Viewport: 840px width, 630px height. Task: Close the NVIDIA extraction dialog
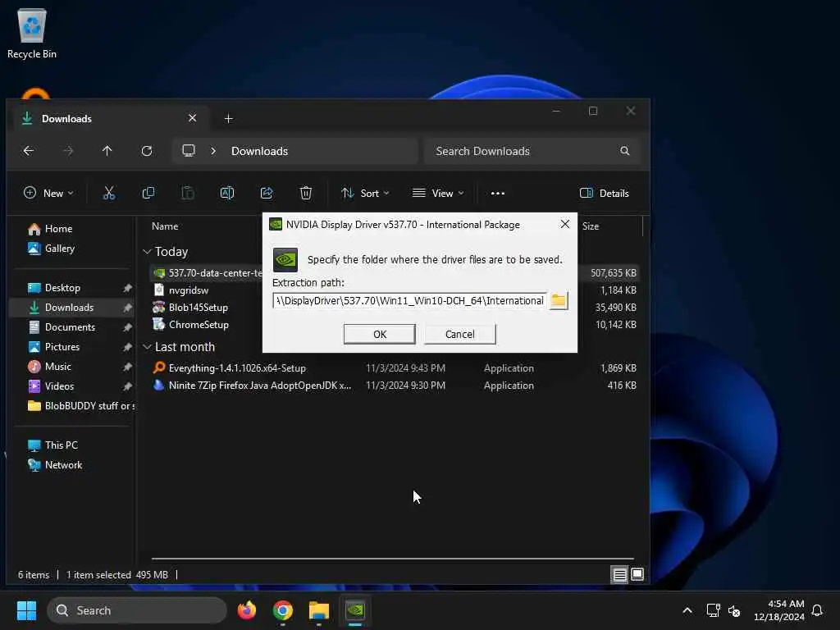click(x=564, y=224)
